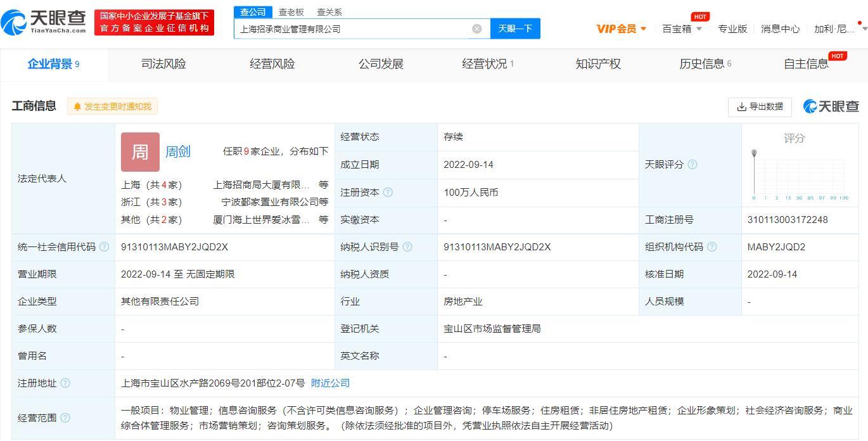The width and height of the screenshot is (868, 441).
Task: Click help icon next to 经营范围
Action: click(65, 418)
